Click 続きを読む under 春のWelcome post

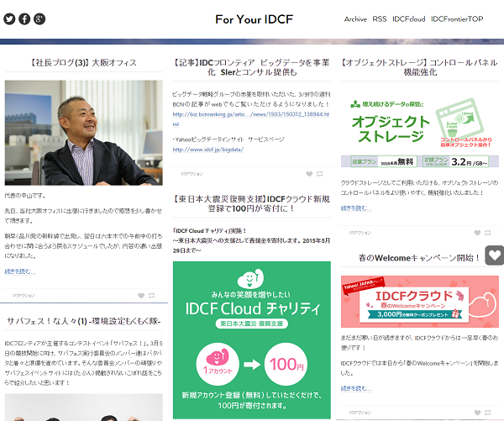click(x=356, y=388)
